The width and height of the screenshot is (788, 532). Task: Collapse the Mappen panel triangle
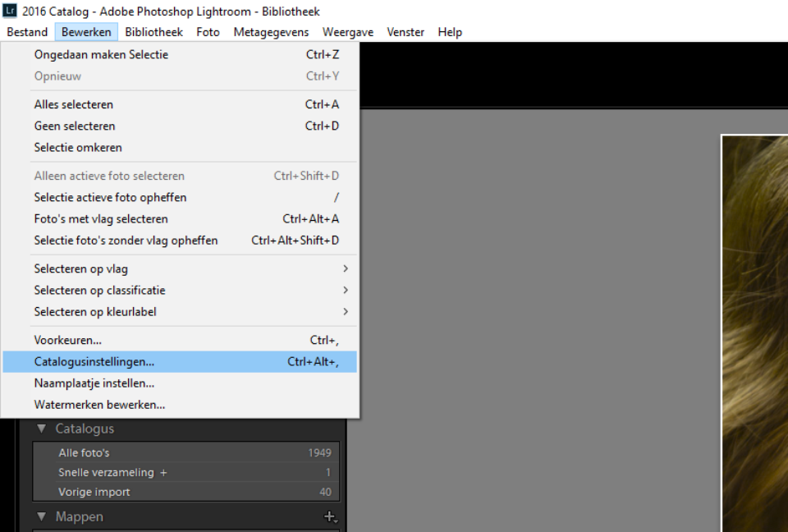[41, 516]
